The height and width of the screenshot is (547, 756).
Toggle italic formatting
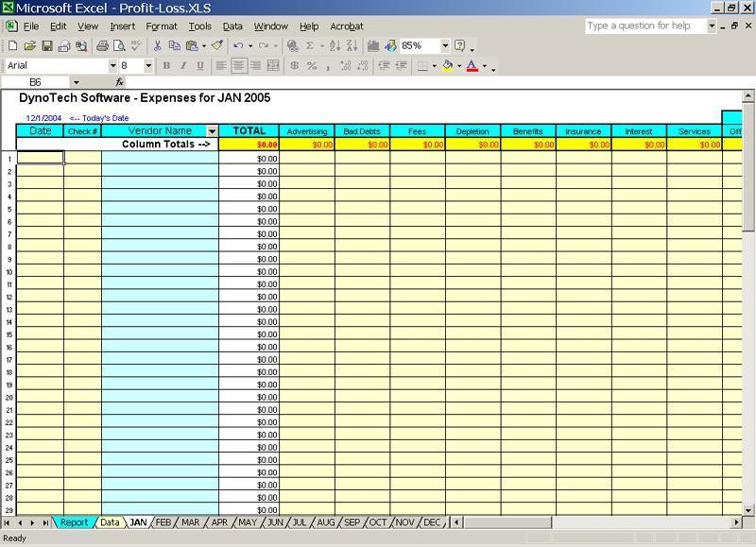(182, 66)
